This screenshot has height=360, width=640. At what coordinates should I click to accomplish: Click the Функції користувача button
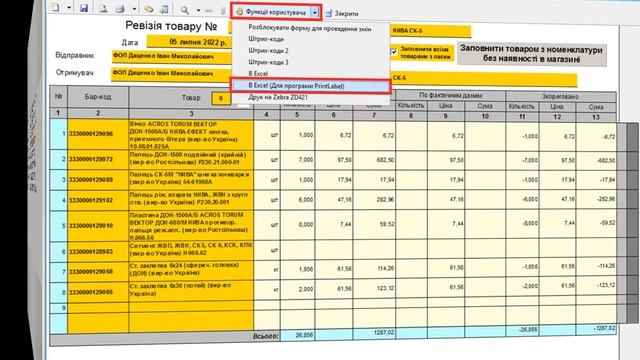[271, 12]
